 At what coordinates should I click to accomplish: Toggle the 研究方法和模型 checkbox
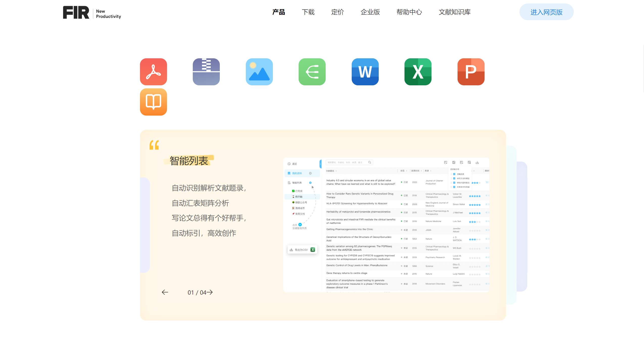[454, 179]
